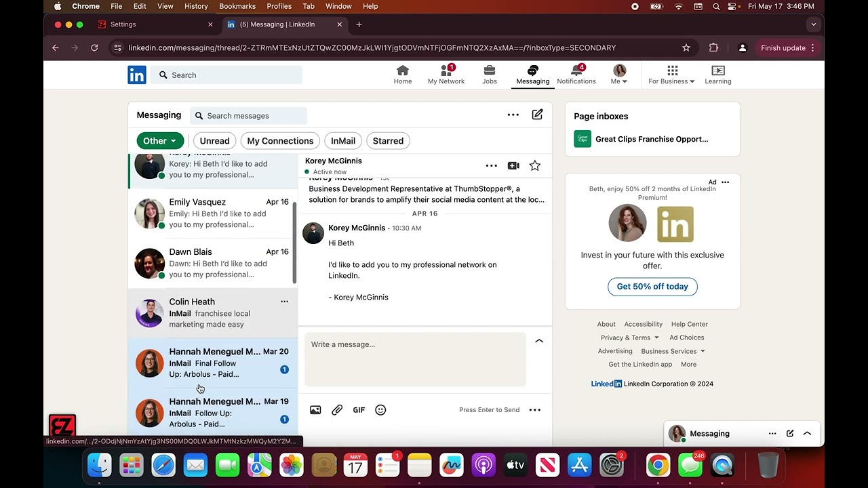Open the Learning icon
Screen dimensions: 868x488
tap(718, 75)
